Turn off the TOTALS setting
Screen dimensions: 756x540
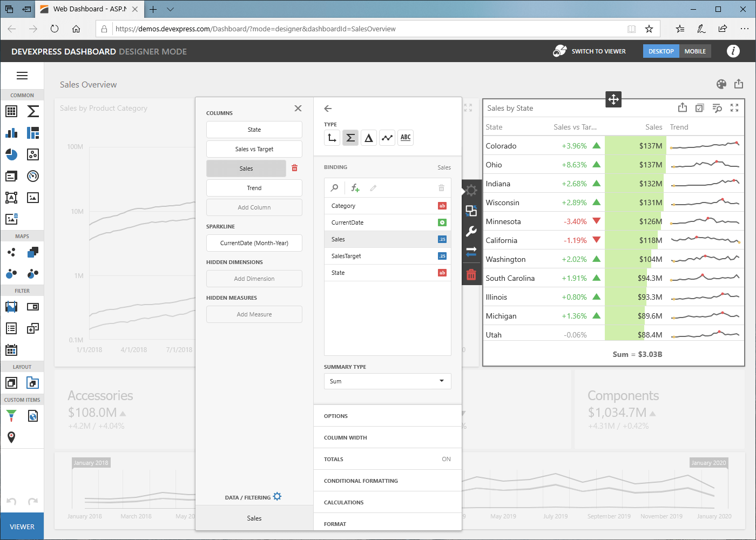(446, 458)
